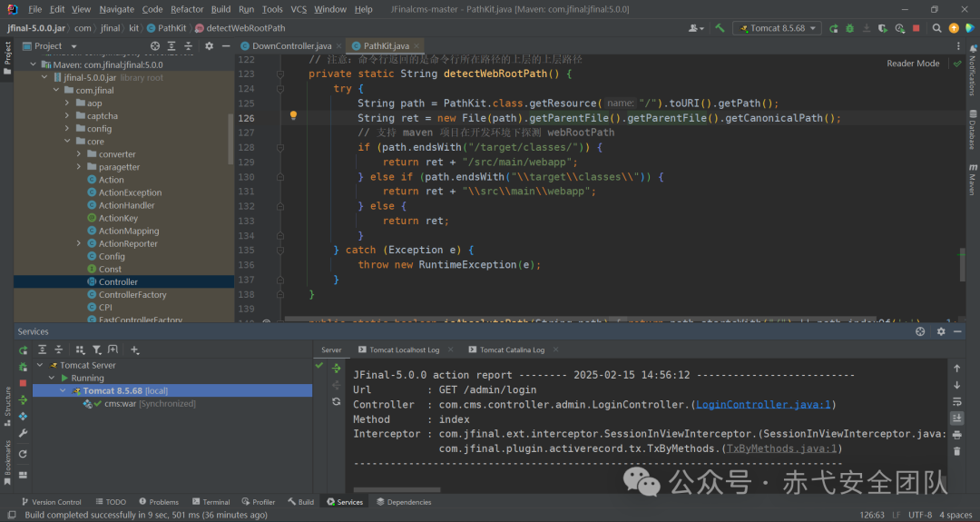980x522 pixels.
Task: Add a service with the plus icon
Action: [x=135, y=350]
